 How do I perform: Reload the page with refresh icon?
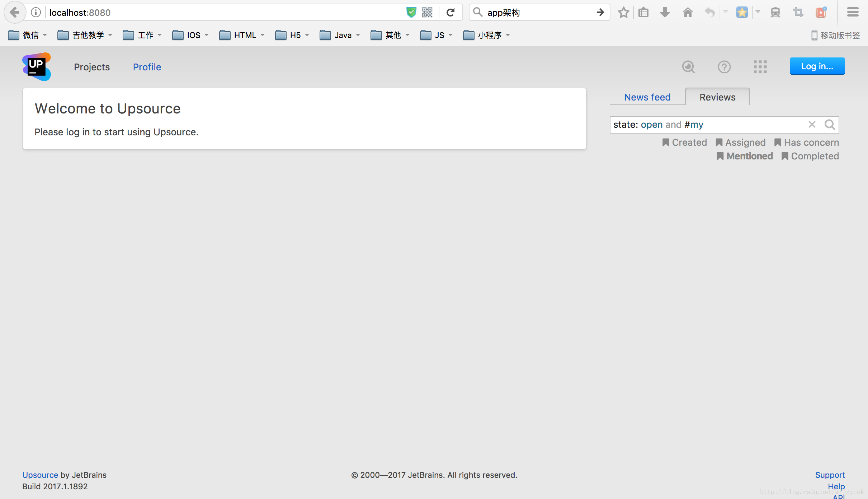450,13
